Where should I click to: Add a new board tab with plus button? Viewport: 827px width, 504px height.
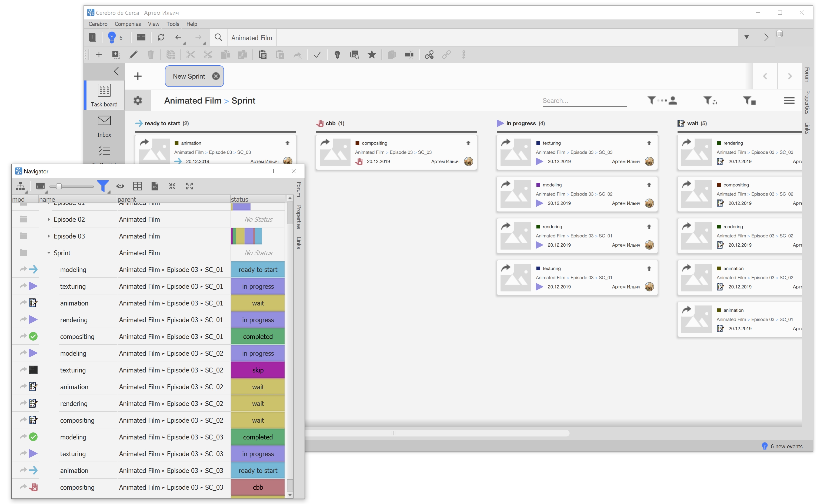click(138, 76)
